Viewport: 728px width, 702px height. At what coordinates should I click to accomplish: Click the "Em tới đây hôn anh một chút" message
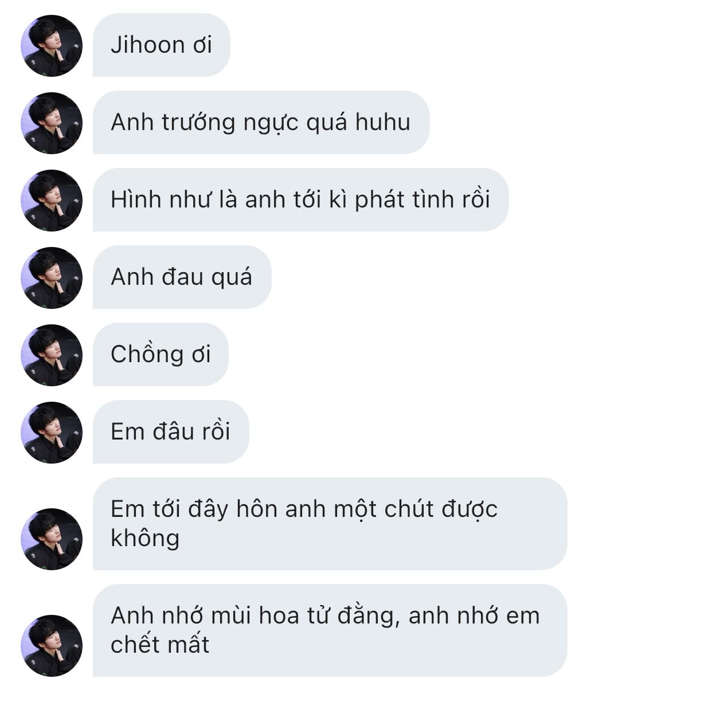click(330, 524)
